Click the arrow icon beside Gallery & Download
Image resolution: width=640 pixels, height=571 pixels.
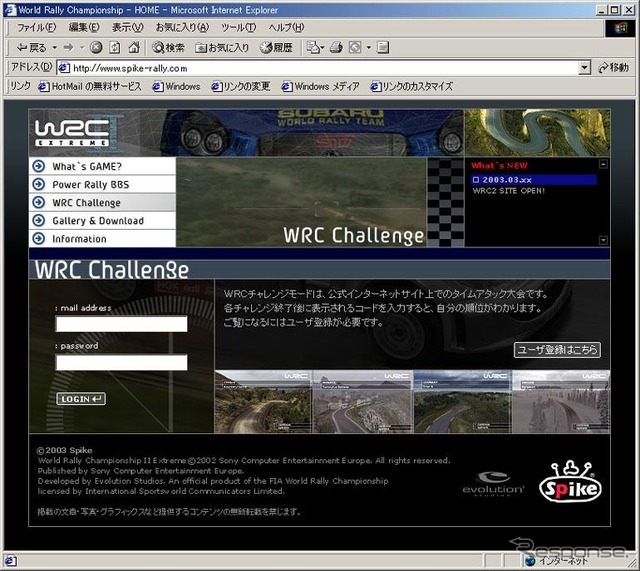39,220
